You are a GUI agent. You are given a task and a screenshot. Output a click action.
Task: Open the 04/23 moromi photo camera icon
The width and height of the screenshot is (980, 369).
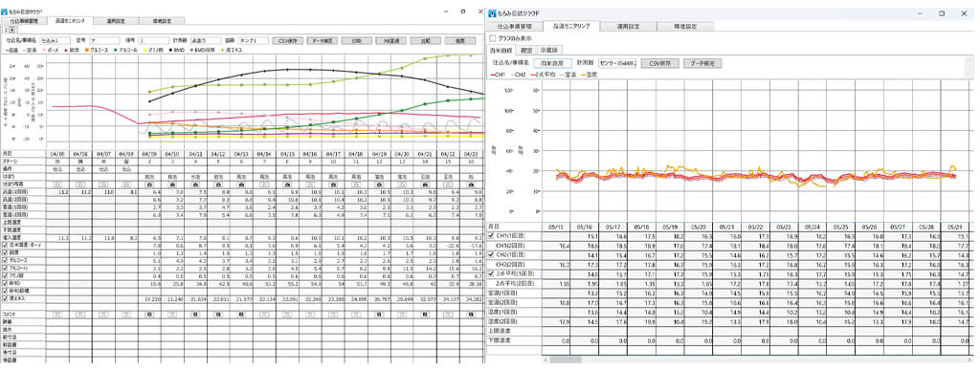471,184
